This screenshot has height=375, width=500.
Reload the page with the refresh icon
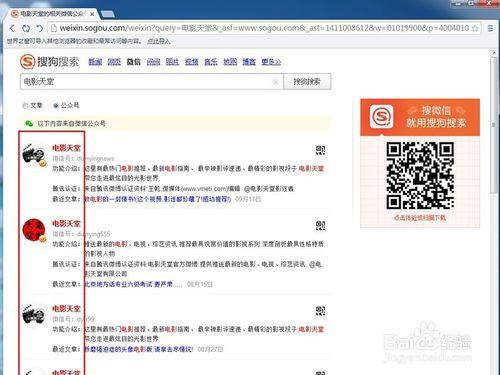(x=26, y=28)
